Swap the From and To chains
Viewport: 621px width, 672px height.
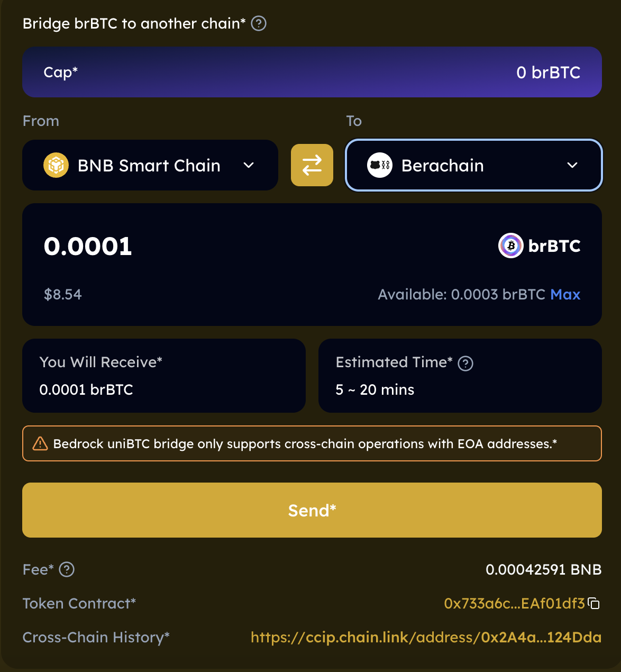coord(312,165)
